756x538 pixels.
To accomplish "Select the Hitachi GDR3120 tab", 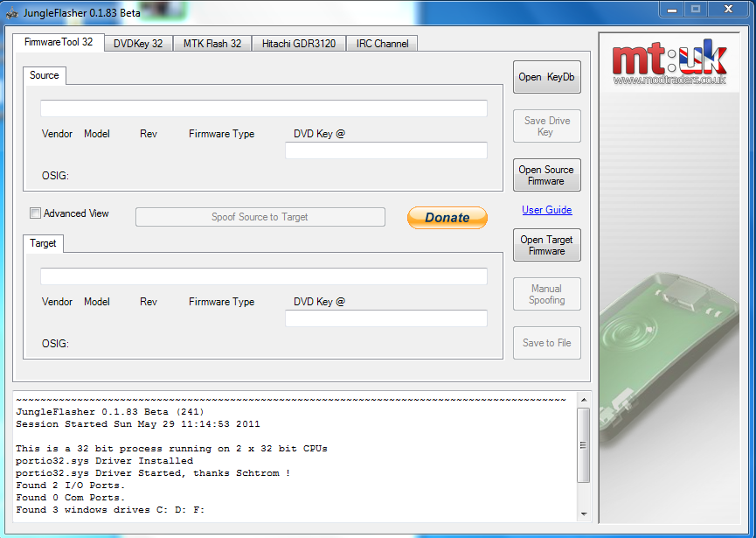I will 299,44.
